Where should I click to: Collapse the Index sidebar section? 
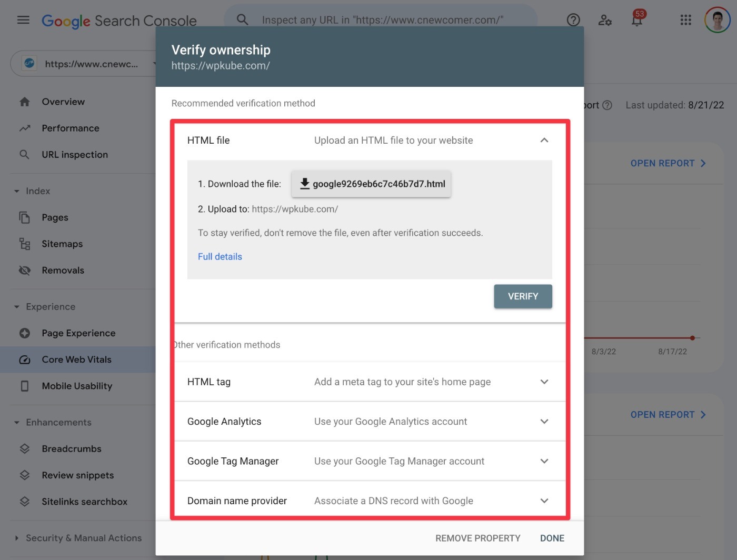point(17,191)
